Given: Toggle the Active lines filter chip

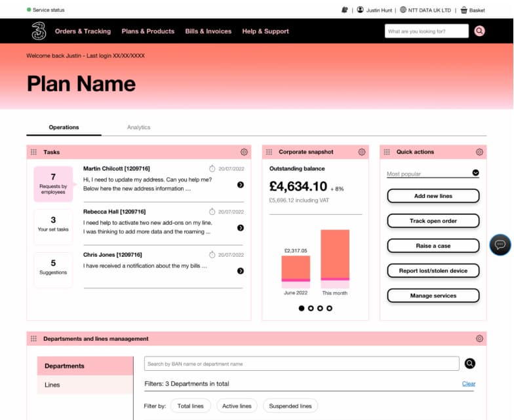Looking at the screenshot, I should click(237, 406).
